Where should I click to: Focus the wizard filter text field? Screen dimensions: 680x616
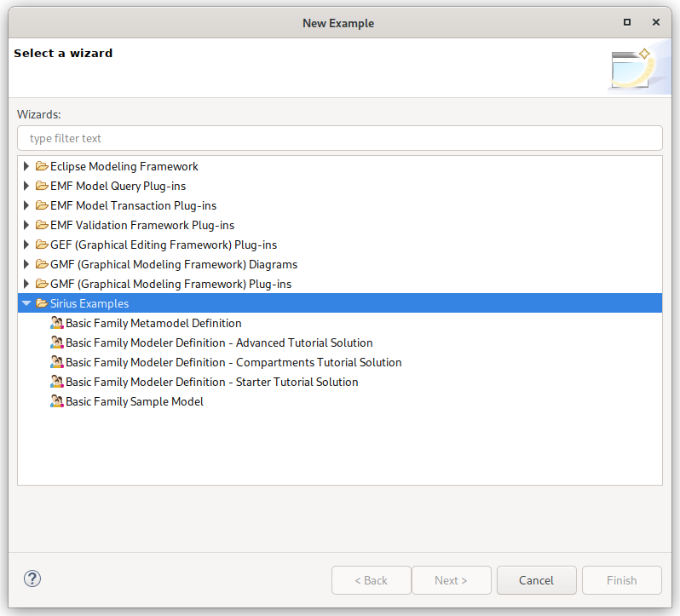pos(340,138)
